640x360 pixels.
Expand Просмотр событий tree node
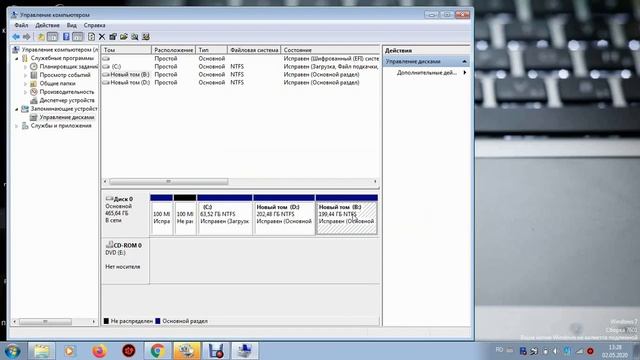(26, 75)
